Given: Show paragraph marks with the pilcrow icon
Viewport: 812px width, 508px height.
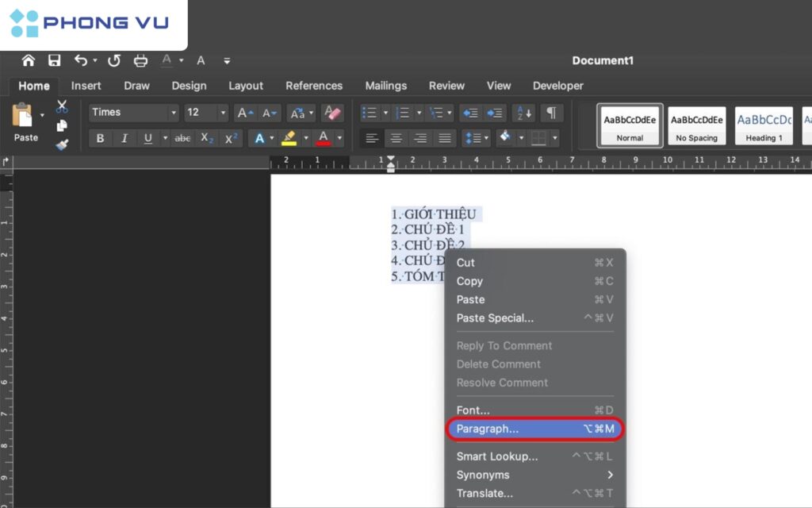Looking at the screenshot, I should pos(551,112).
